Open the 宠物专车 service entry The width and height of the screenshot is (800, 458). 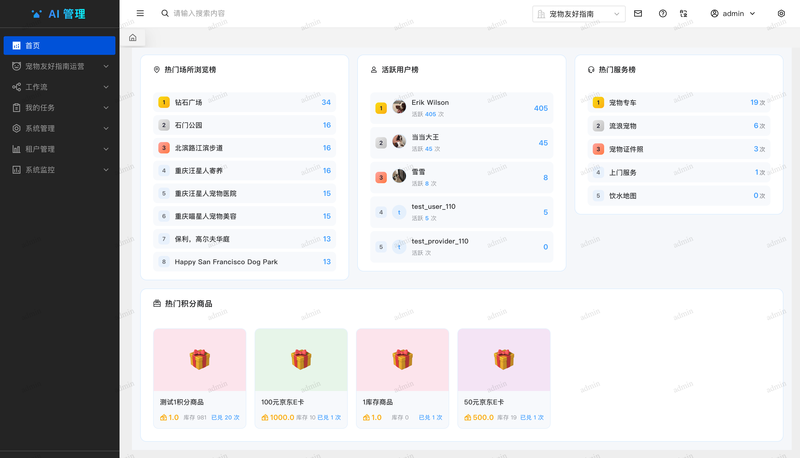point(679,103)
